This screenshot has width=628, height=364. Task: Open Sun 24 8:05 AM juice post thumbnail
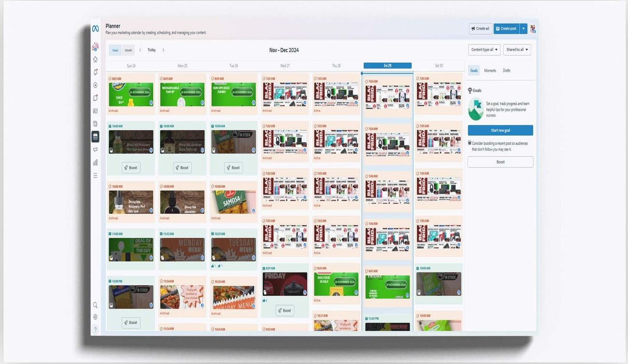pyautogui.click(x=131, y=94)
